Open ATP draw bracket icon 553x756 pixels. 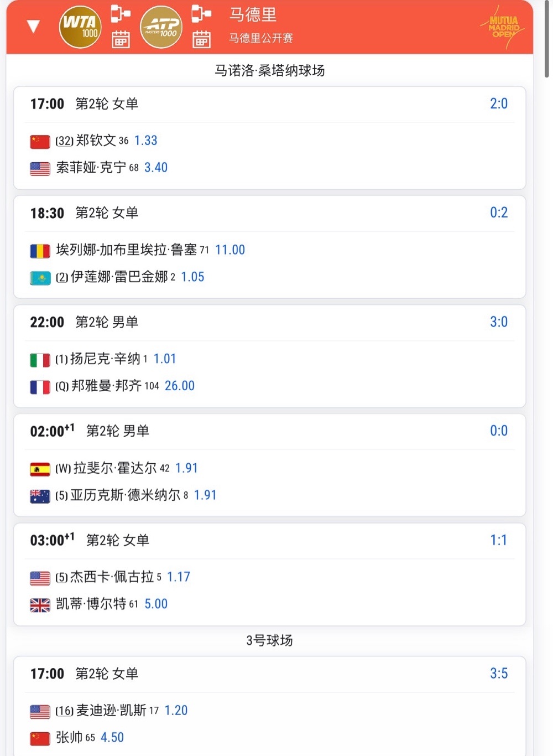point(201,14)
